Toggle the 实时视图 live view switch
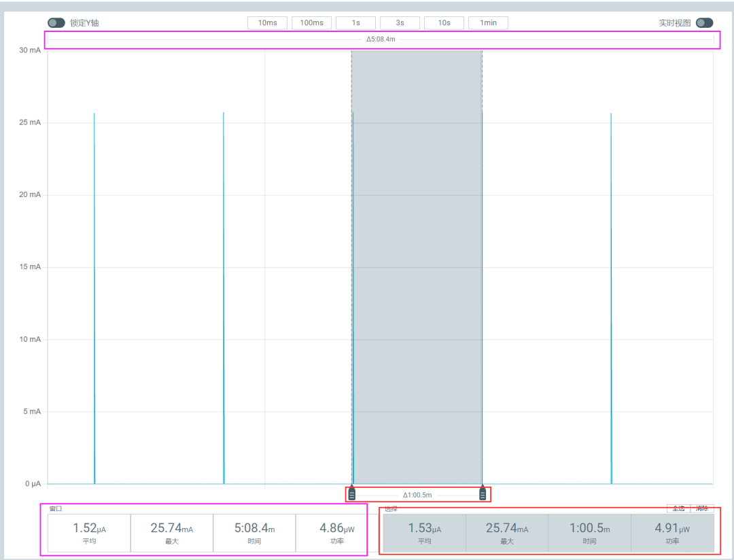Viewport: 734px width, 560px height. [x=705, y=23]
